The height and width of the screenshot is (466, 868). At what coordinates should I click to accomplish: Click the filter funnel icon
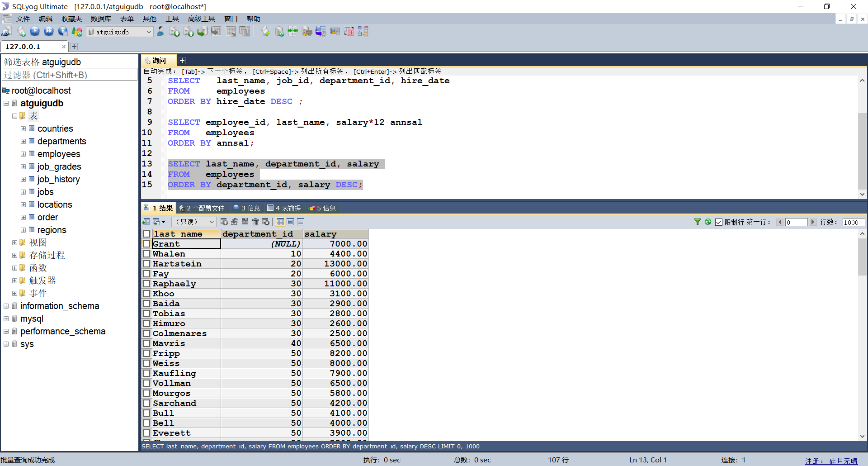tap(698, 222)
